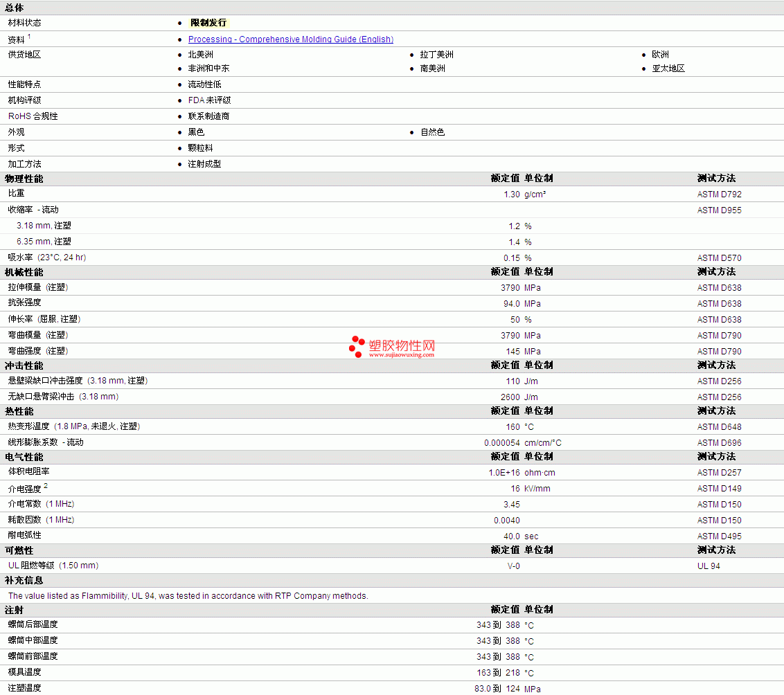Click the 163 到 218 mold temperature value

498,673
